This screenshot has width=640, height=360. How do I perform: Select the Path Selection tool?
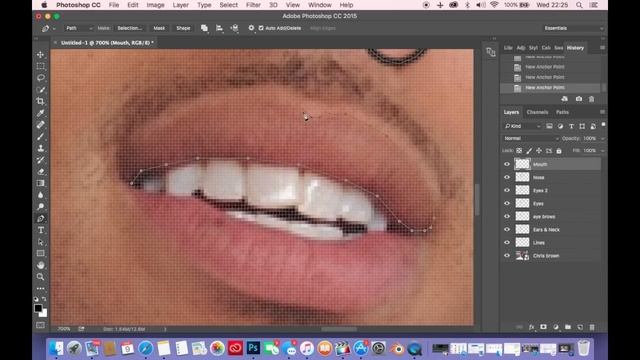[40, 242]
